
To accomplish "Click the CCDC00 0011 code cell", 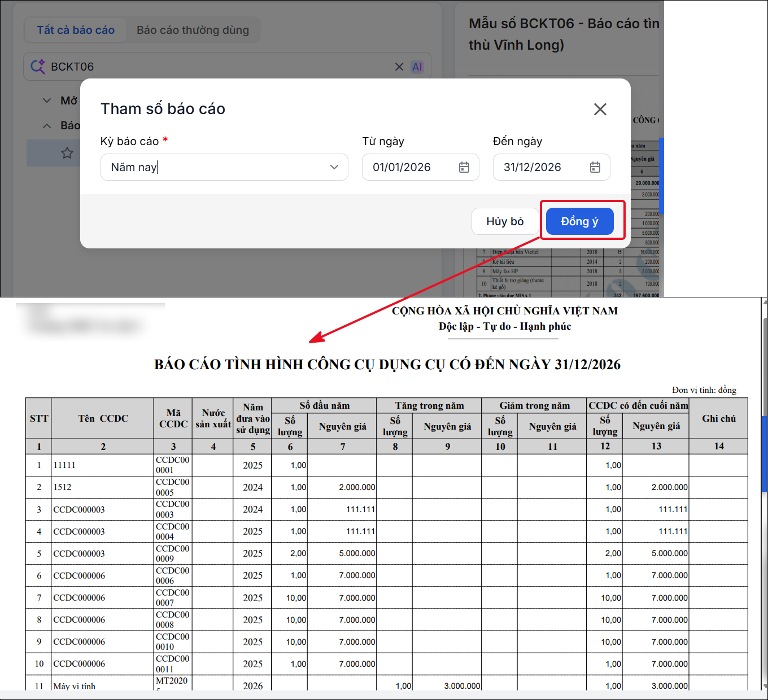I will point(173,664).
